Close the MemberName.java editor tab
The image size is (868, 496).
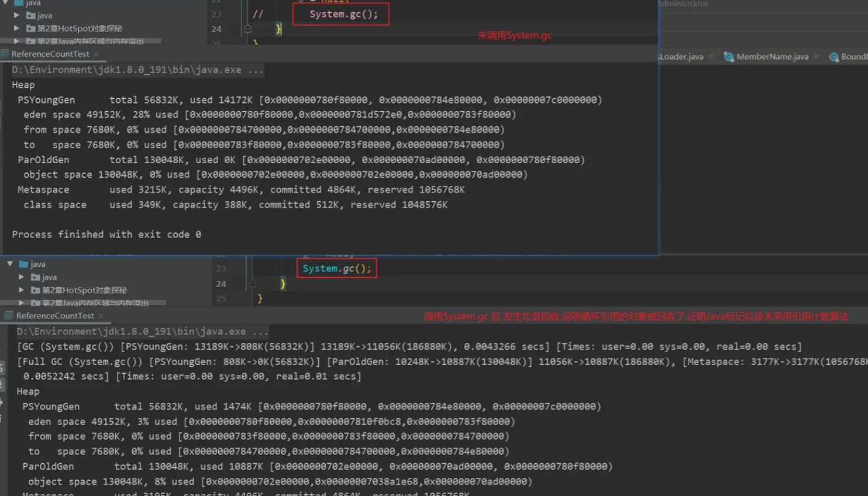[816, 57]
